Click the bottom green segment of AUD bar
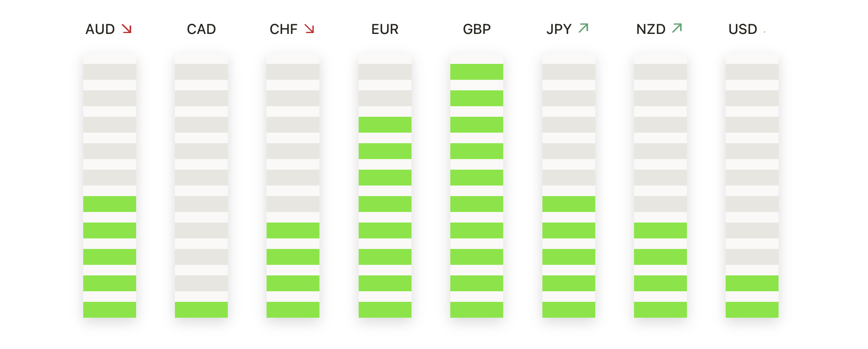The image size is (868, 349). tap(110, 310)
